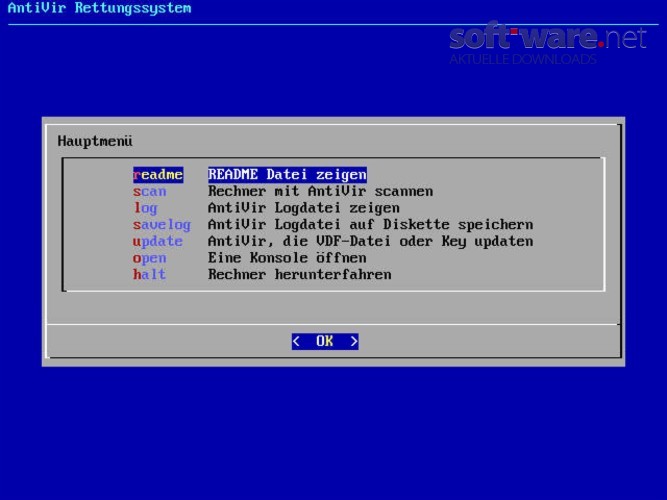Click 'Rechner mit AntiVir scannen' text
Screen dimensions: 667x500
(320, 191)
